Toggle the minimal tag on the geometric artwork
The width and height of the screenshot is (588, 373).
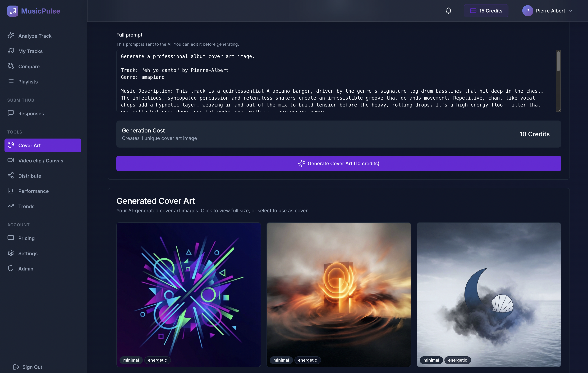pos(131,360)
